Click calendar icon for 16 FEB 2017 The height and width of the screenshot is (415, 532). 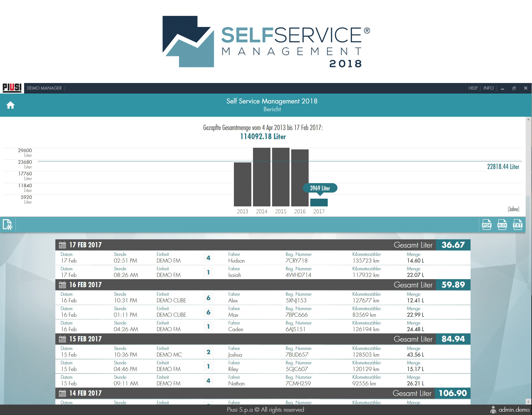[62, 285]
